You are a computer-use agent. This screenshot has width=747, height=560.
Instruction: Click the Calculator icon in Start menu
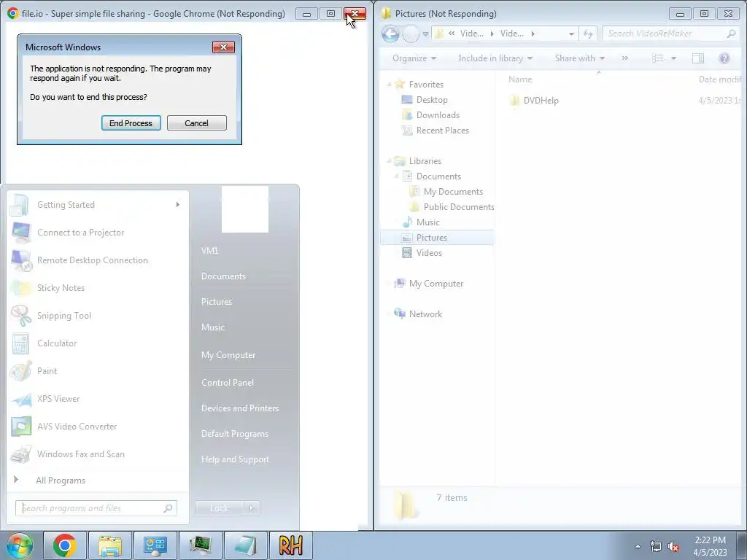tap(21, 343)
